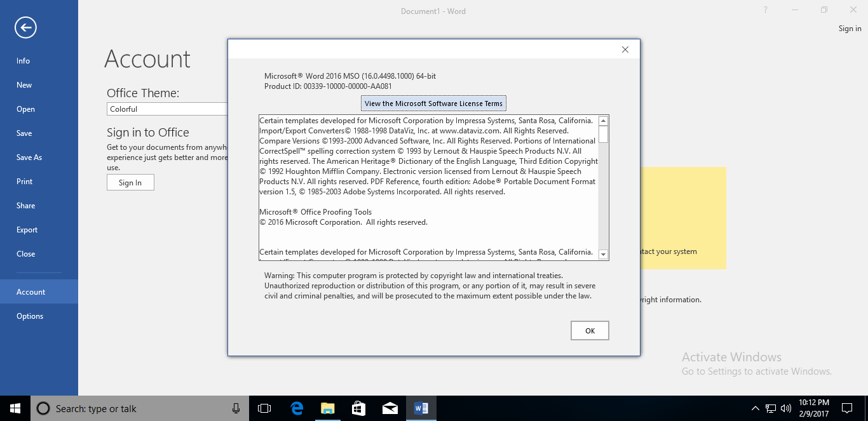Screen dimensions: 868x421
Task: Choose Save in the Backstage sidebar
Action: (x=39, y=133)
